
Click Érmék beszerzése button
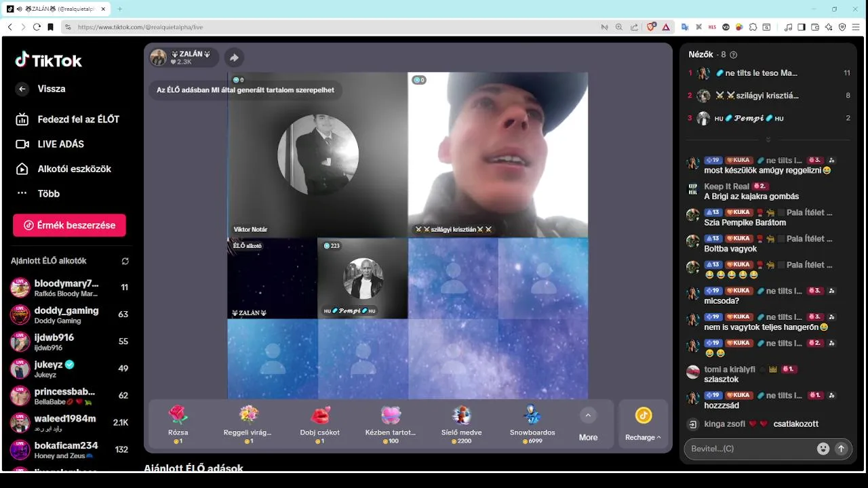(69, 225)
